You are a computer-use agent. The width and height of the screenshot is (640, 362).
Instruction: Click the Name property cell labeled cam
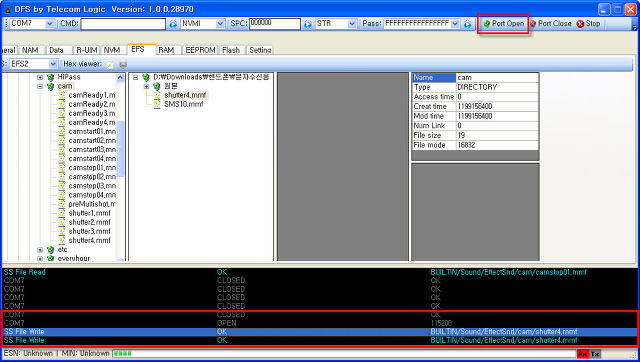497,78
